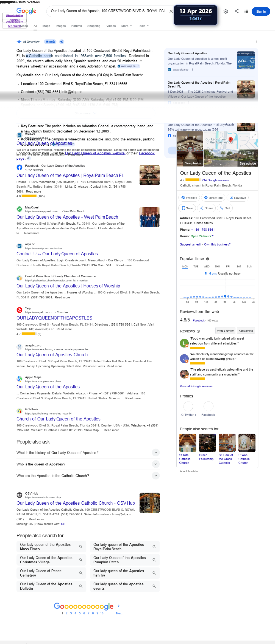Screen dimensions: 278x644
Task: Open the Tools dropdown
Action: coord(143,26)
